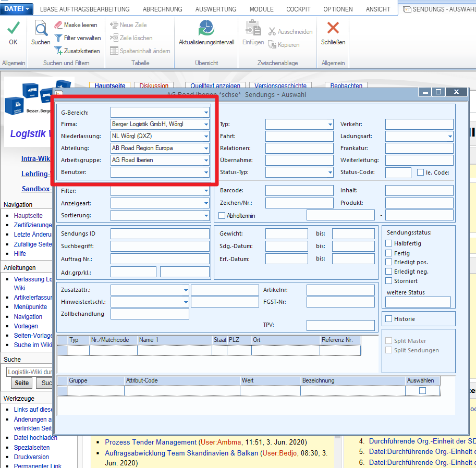Click the Einfügen clipboard icon
The width and height of the screenshot is (476, 468).
(253, 28)
